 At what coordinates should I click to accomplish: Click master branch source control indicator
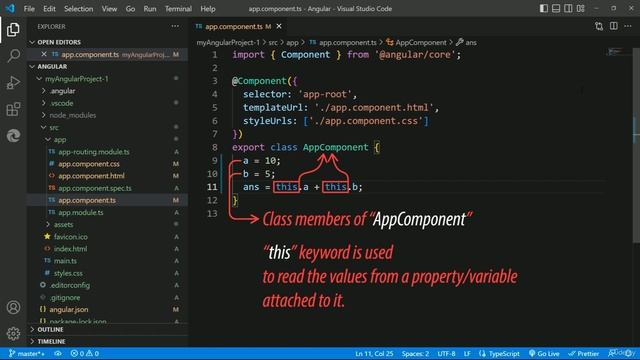pos(27,353)
